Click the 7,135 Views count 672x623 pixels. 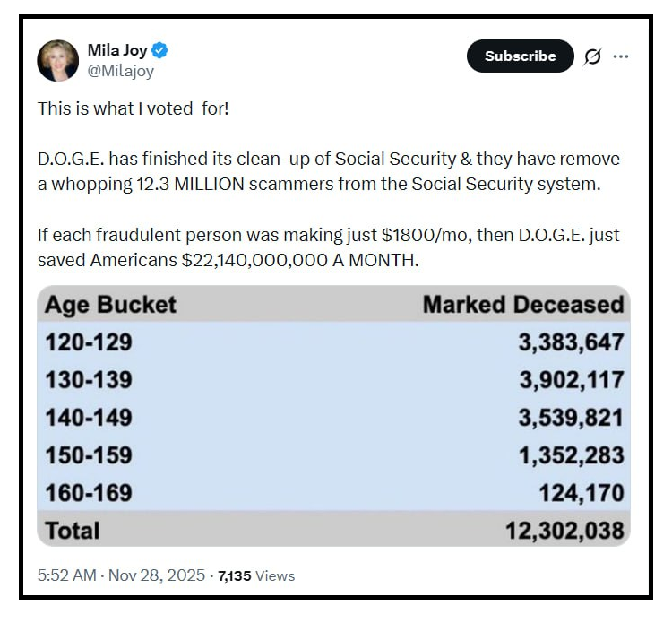pyautogui.click(x=255, y=575)
